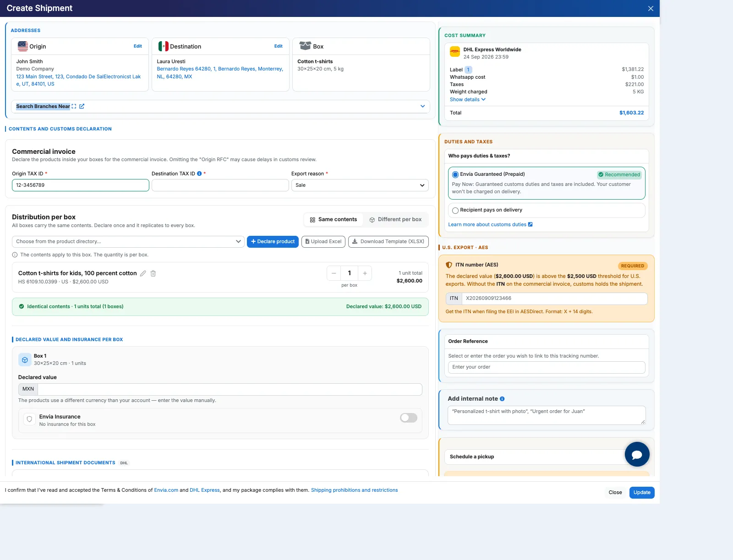This screenshot has width=733, height=560.
Task: Focus the Enter your order field
Action: coord(547,367)
